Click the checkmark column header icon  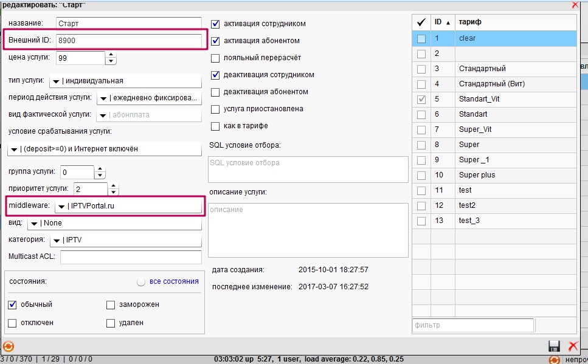(421, 22)
